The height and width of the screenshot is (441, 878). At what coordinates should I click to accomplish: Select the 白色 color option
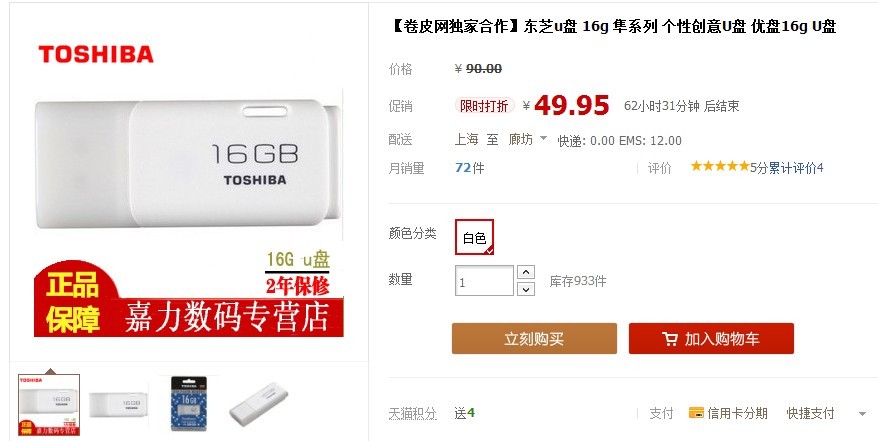474,237
